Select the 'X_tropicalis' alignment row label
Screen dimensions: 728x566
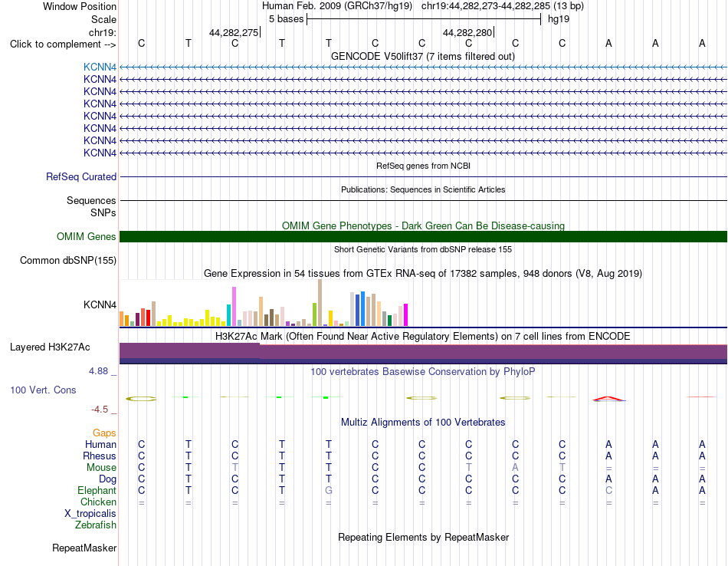[90, 514]
